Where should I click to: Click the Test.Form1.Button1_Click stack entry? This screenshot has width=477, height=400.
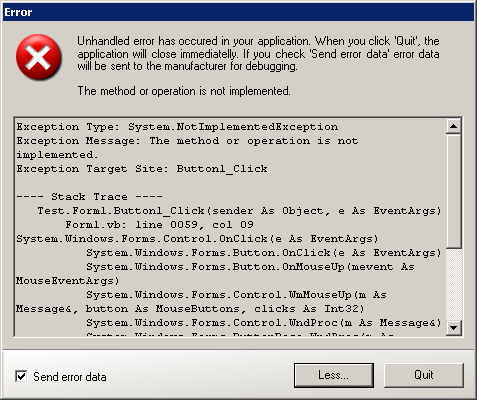(x=239, y=211)
